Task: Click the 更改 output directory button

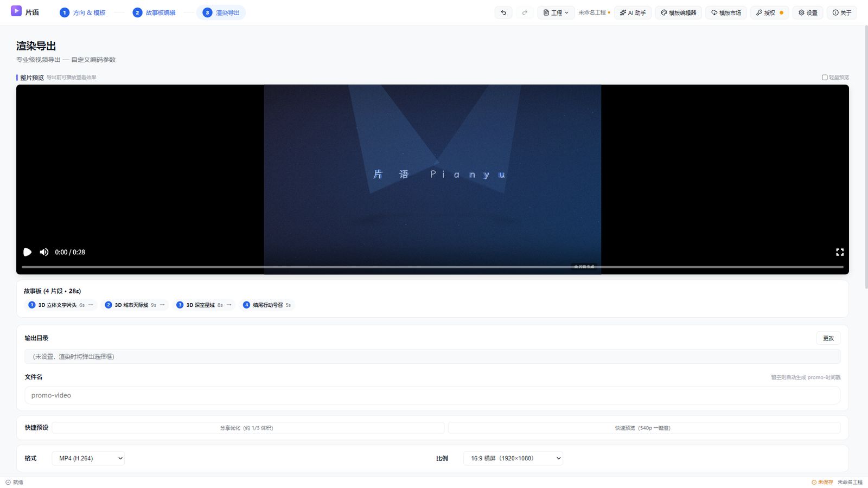Action: [828, 338]
